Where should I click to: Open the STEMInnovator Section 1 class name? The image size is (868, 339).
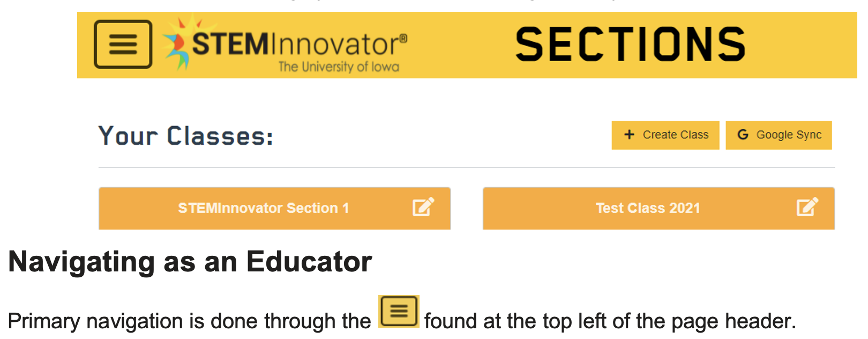(x=263, y=208)
